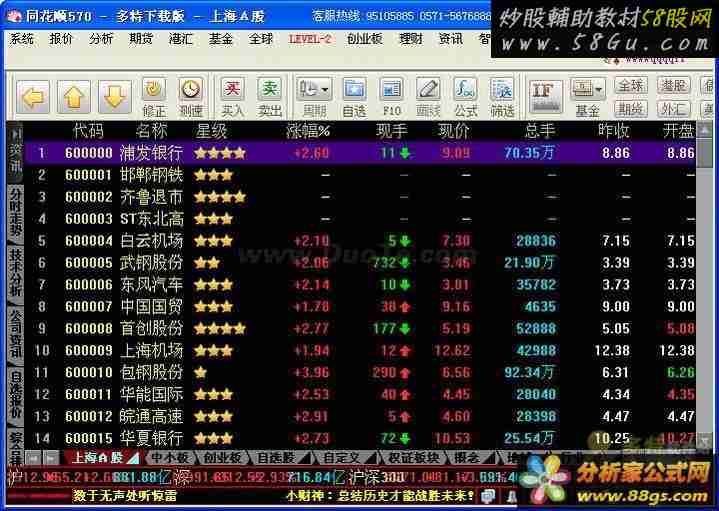
Task: Open the 筛选 stock screener
Action: pos(502,97)
